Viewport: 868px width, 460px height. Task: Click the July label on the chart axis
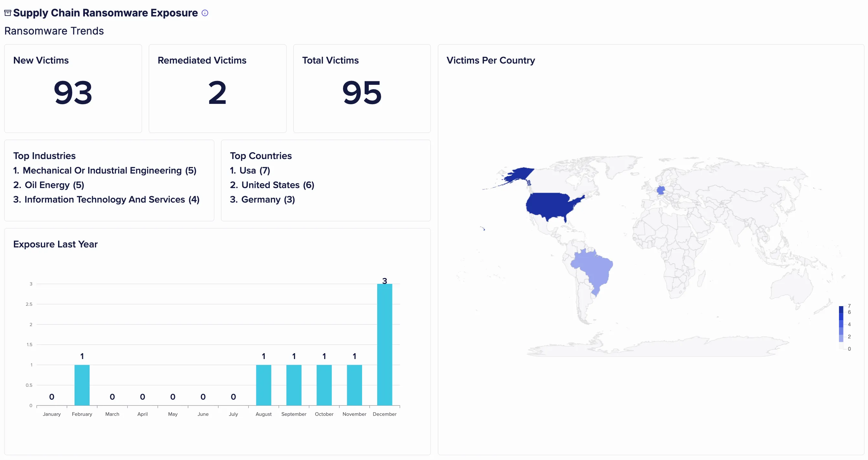click(233, 414)
